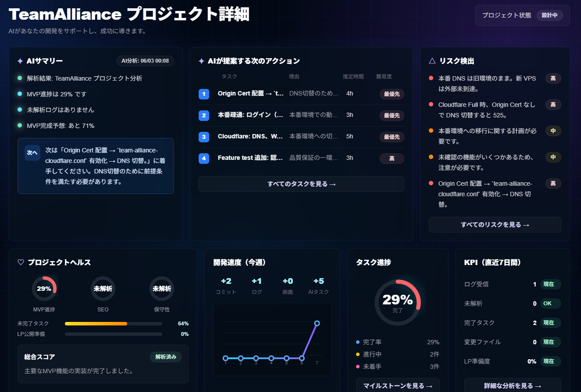Select the Origin Cert 配置 task row
The width and height of the screenshot is (581, 392).
(x=301, y=94)
